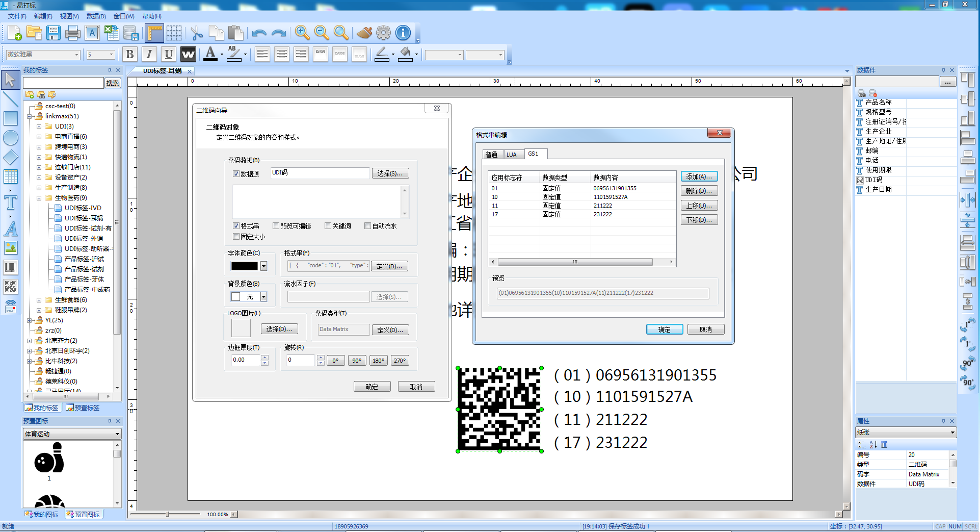980x532 pixels.
Task: Toggle the ruler display icon
Action: tap(154, 33)
